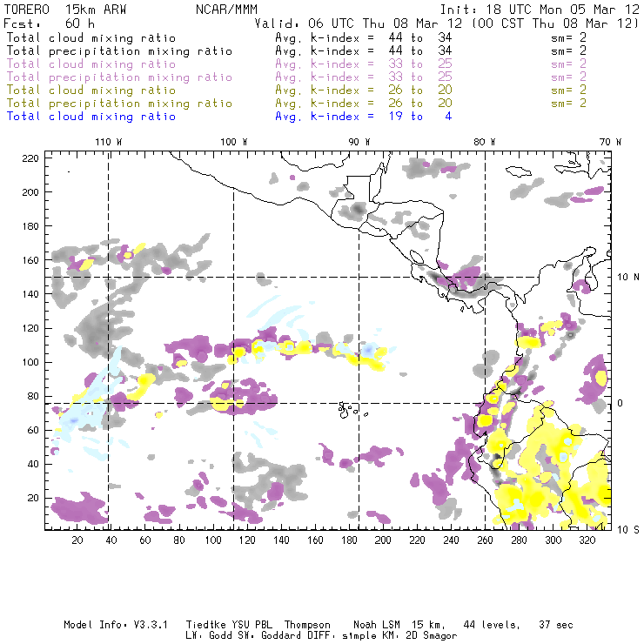Click the '80 W' longitude label
The height and width of the screenshot is (644, 644).
pyautogui.click(x=485, y=142)
